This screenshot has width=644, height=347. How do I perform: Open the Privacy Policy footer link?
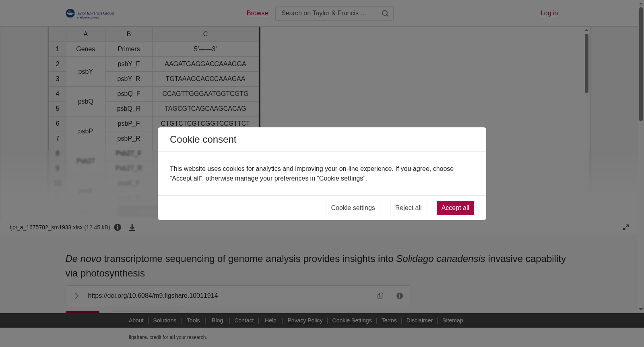305,320
